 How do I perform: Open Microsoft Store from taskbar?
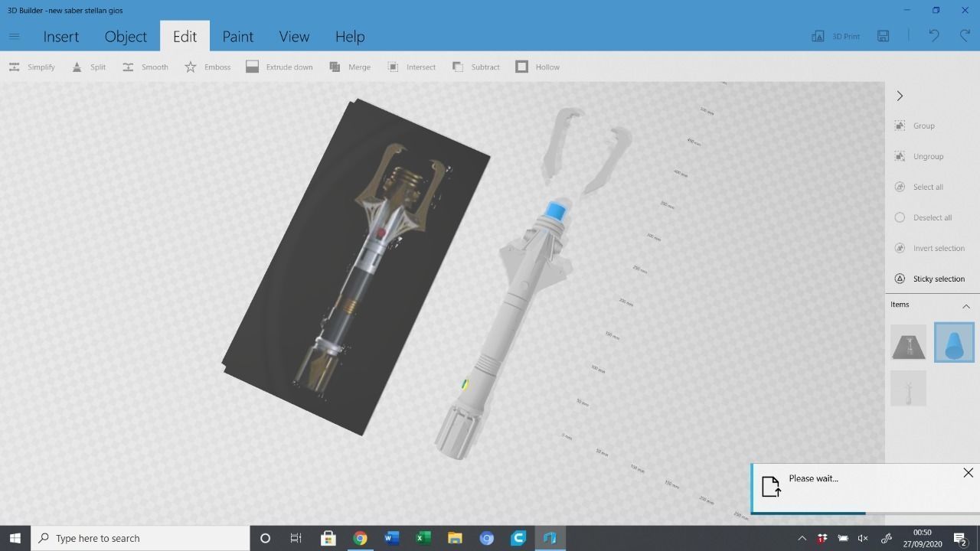[x=328, y=538]
